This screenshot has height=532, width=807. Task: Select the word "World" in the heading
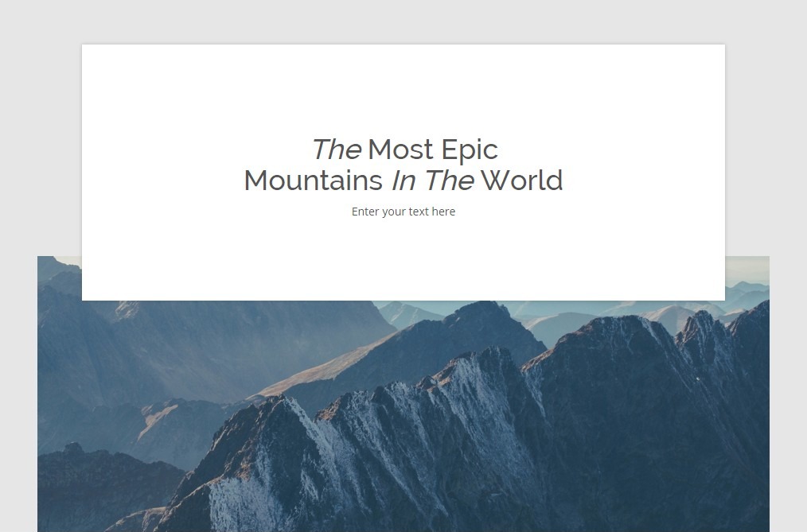(522, 181)
